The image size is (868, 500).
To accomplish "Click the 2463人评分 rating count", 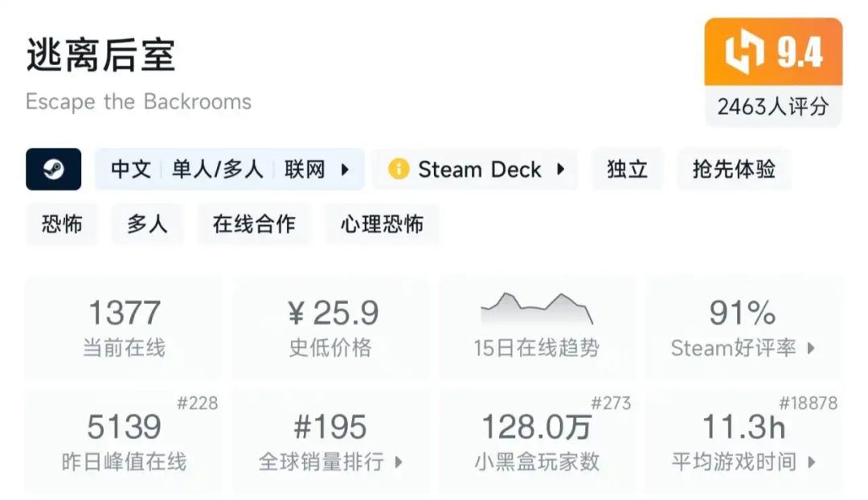I will [773, 106].
